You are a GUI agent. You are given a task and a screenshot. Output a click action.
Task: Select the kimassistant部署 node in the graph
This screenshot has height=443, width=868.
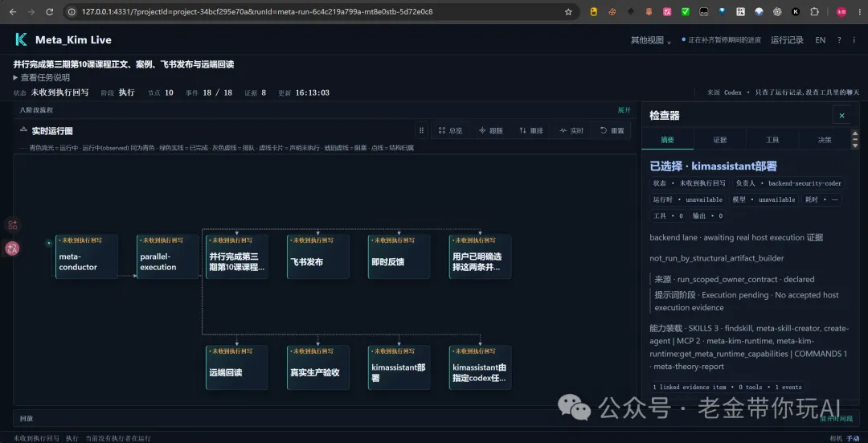(x=399, y=367)
